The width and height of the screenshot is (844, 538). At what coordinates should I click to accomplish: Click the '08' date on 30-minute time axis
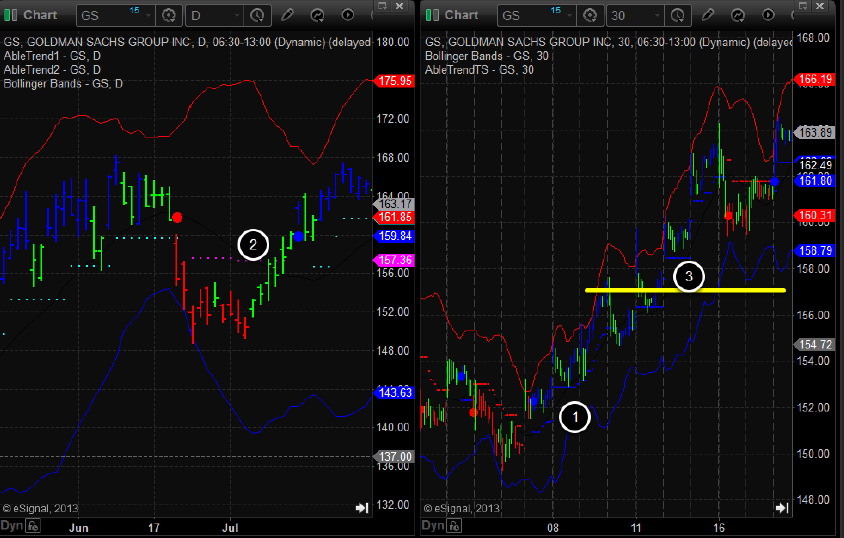click(x=553, y=528)
